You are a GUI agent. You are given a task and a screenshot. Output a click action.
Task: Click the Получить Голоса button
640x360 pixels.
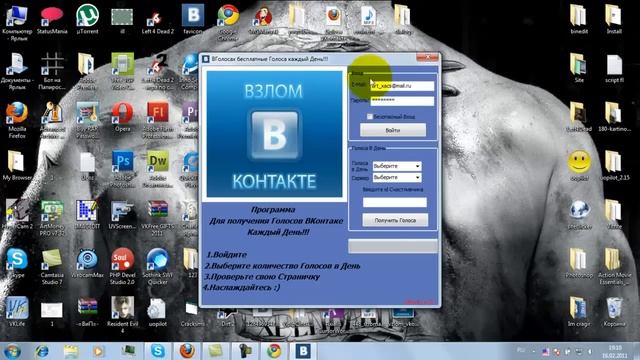coord(395,220)
